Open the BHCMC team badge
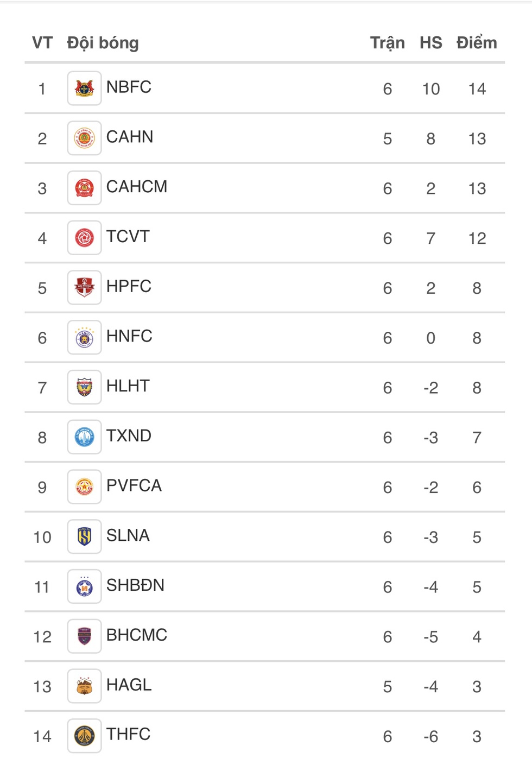The image size is (532, 771). (x=84, y=636)
